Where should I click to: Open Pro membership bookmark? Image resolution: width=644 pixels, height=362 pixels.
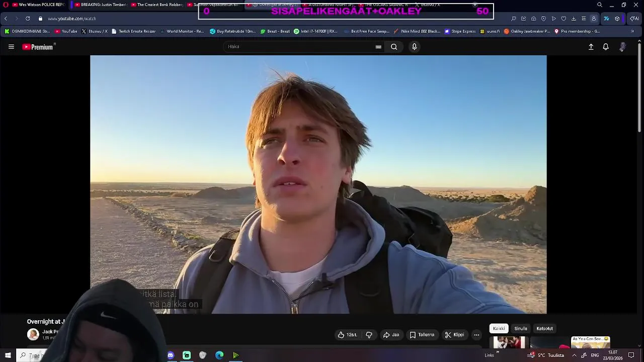click(x=577, y=31)
